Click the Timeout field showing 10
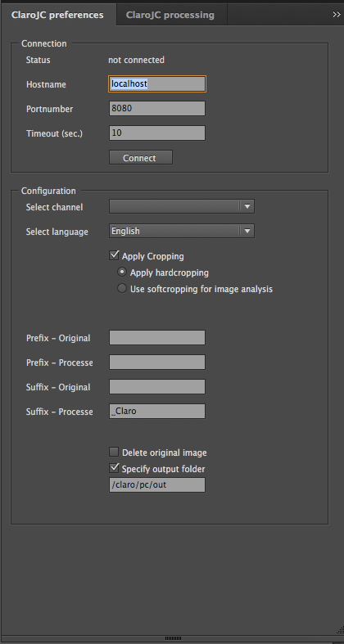Viewport: 344px width, 644px height. [x=157, y=133]
